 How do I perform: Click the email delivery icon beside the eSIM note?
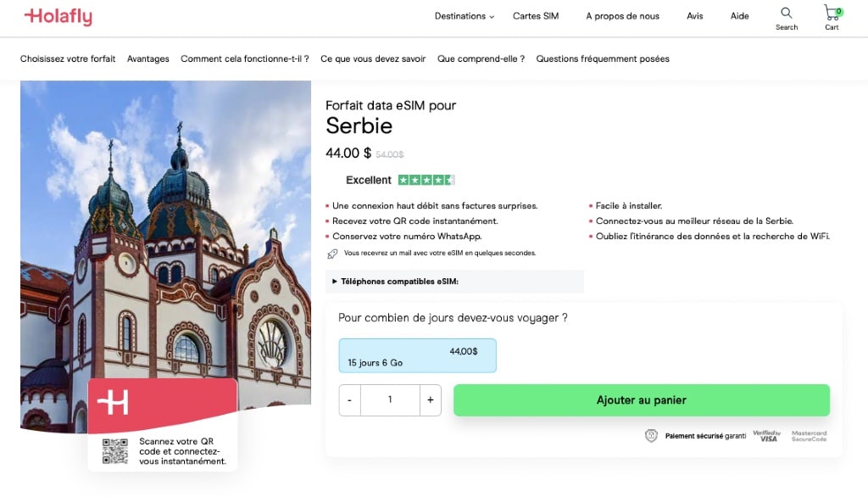coord(334,254)
